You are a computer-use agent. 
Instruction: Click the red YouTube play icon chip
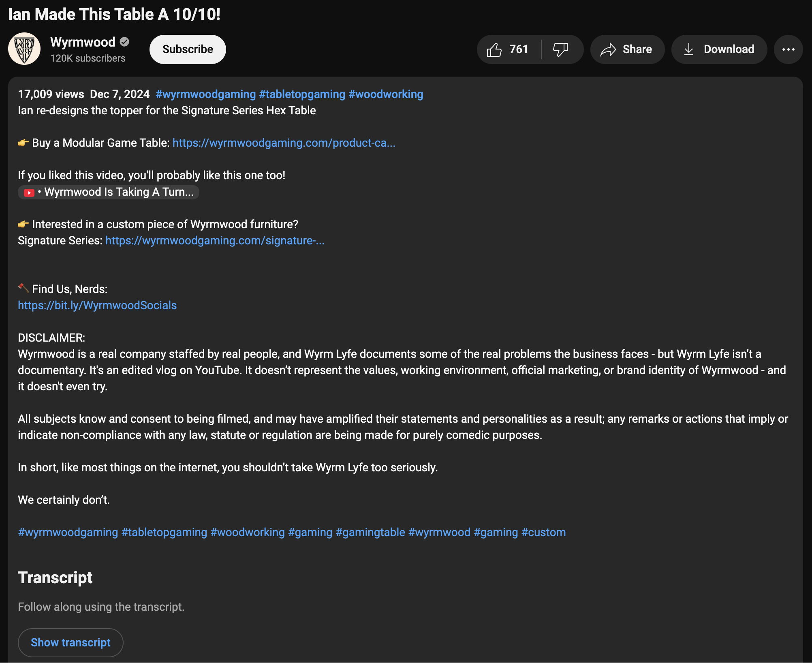tap(29, 192)
